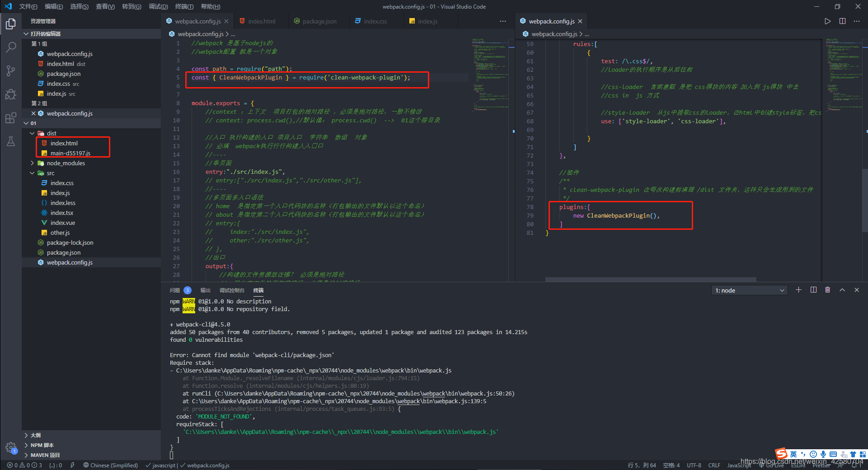
Task: Open the Selection menu
Action: (80, 6)
